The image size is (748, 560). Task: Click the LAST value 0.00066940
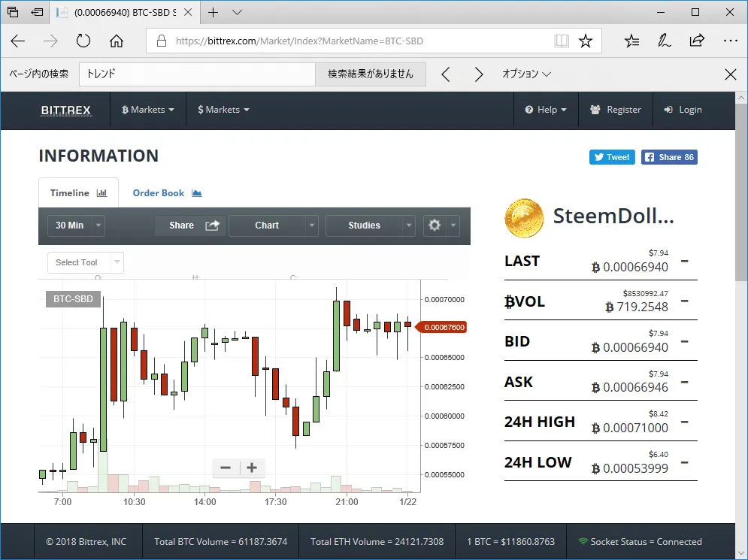pos(630,267)
